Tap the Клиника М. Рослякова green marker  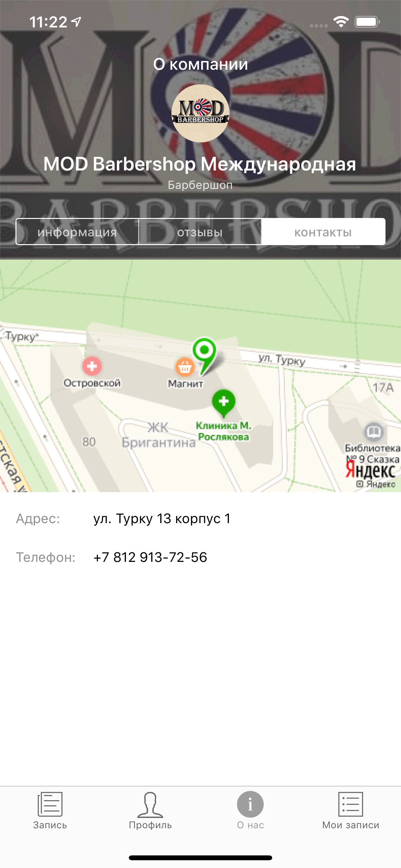coord(224,402)
